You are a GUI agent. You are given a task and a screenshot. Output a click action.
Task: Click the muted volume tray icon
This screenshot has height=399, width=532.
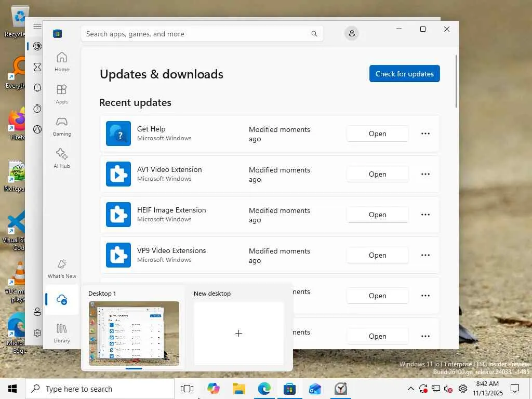click(448, 389)
